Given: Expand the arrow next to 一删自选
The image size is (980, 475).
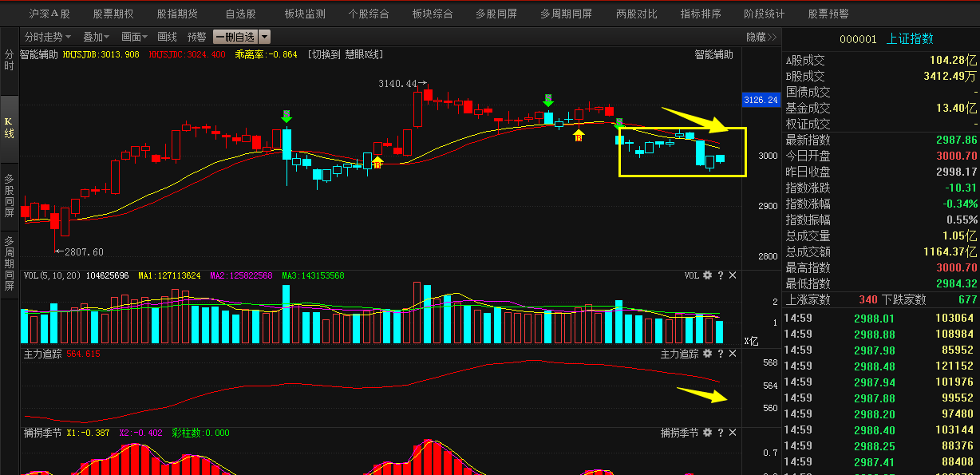Looking at the screenshot, I should [264, 37].
